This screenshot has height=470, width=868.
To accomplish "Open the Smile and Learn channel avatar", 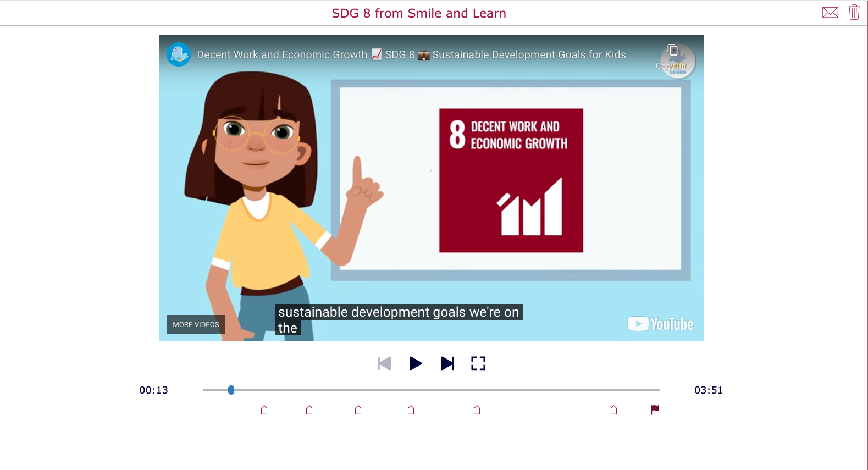I will 179,54.
